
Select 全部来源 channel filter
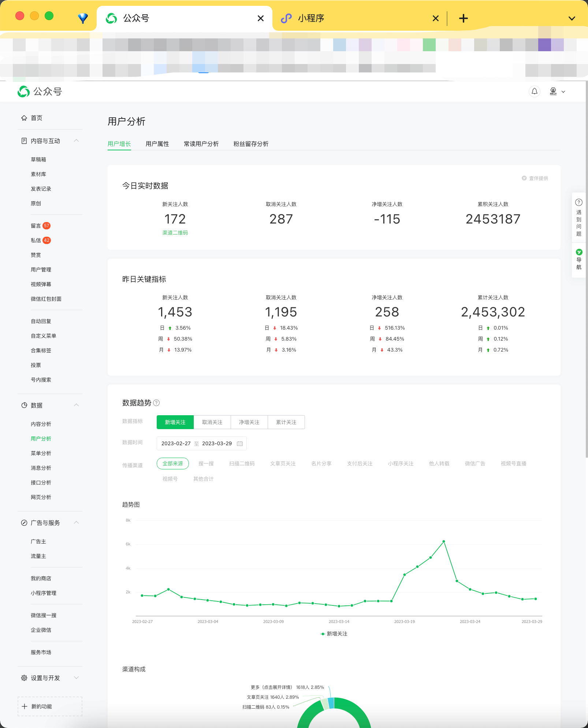click(173, 464)
